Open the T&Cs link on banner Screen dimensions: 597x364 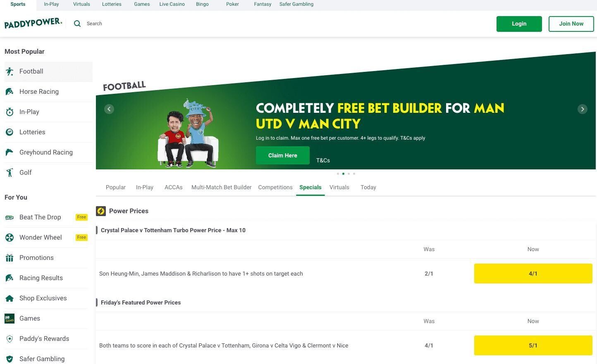click(x=323, y=161)
